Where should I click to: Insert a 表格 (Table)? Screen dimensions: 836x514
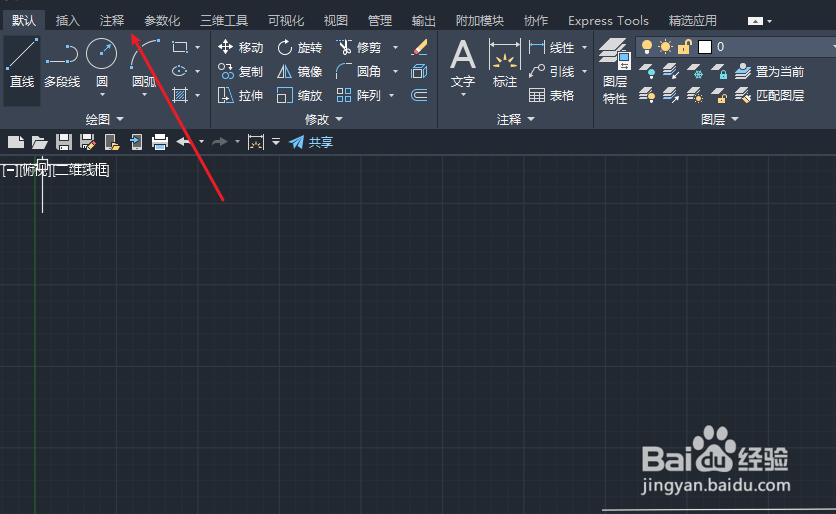point(551,95)
